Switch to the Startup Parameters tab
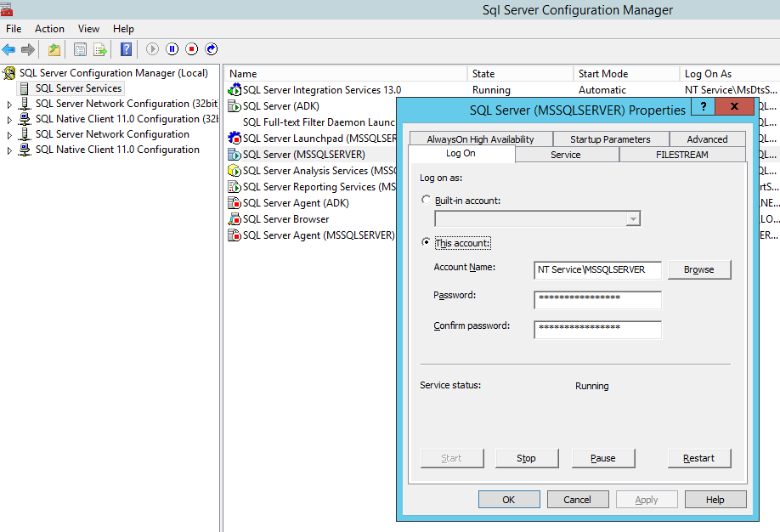The height and width of the screenshot is (532, 780). (610, 139)
